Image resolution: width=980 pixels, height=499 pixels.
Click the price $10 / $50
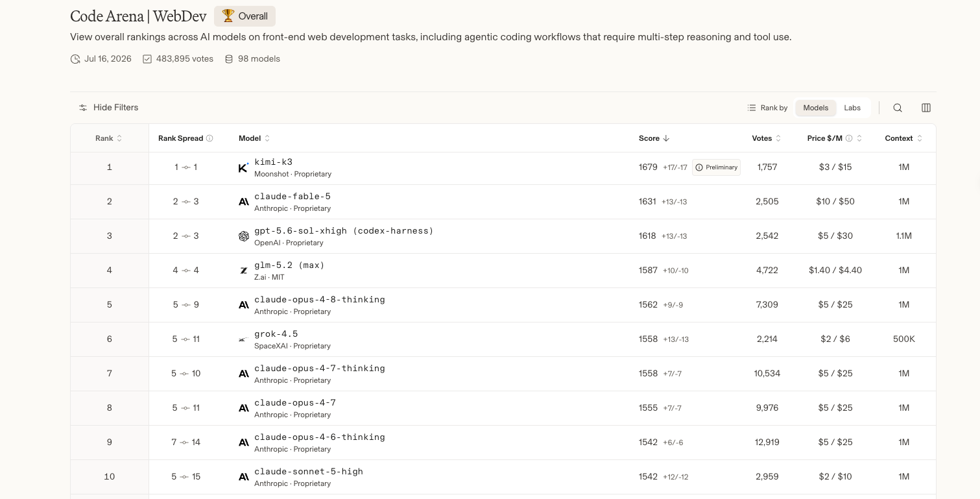click(835, 202)
